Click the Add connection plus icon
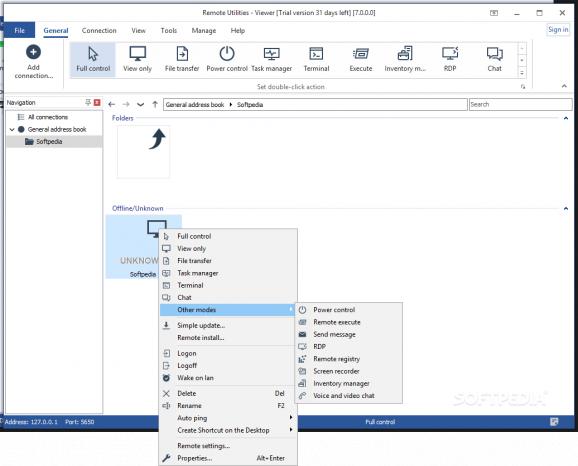 (33, 52)
